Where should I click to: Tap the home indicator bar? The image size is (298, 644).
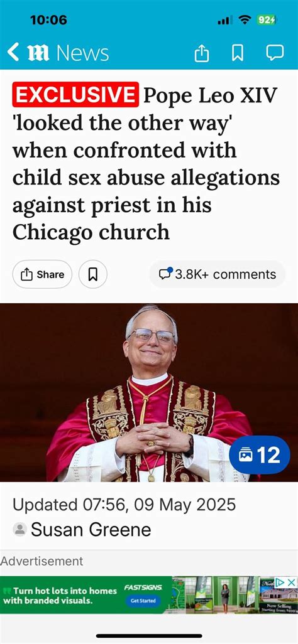coord(149,636)
